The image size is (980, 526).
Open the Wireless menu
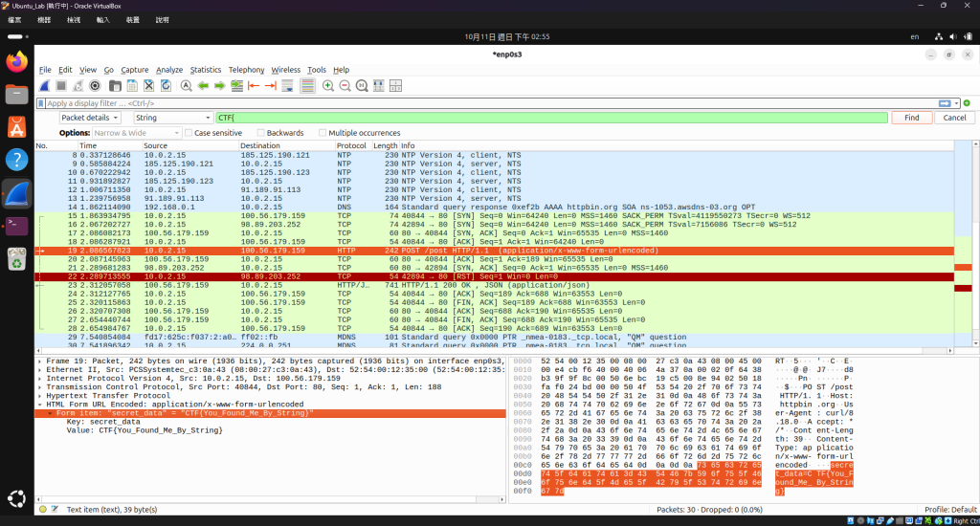click(285, 70)
